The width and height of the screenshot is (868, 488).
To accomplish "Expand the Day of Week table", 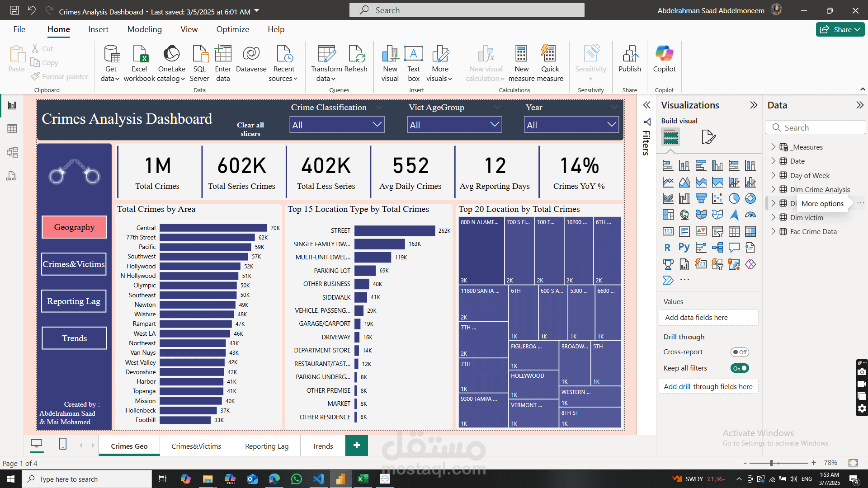I will pyautogui.click(x=773, y=175).
